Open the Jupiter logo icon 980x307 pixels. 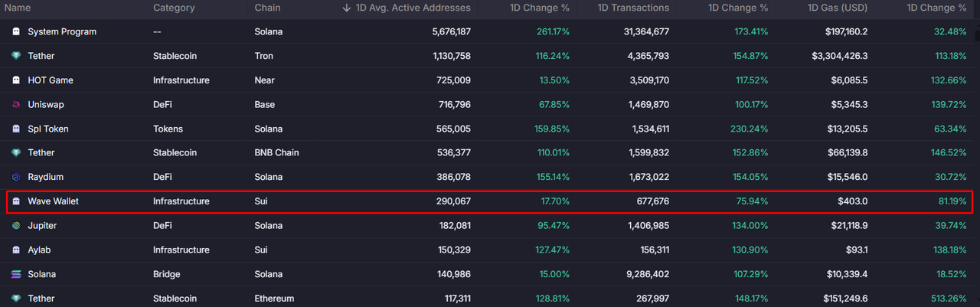coord(16,226)
